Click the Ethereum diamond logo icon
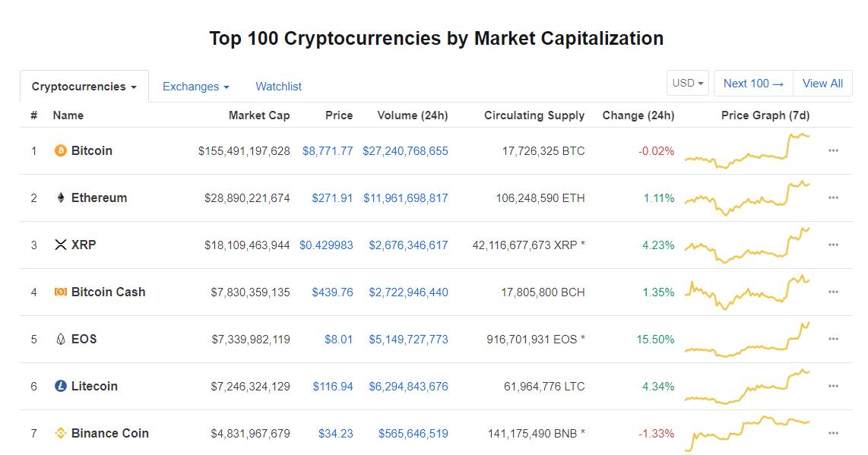Screen dimensions: 868x455 (60, 197)
